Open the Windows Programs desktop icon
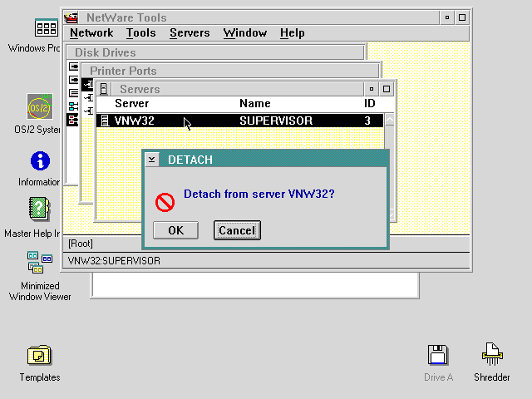 point(46,28)
